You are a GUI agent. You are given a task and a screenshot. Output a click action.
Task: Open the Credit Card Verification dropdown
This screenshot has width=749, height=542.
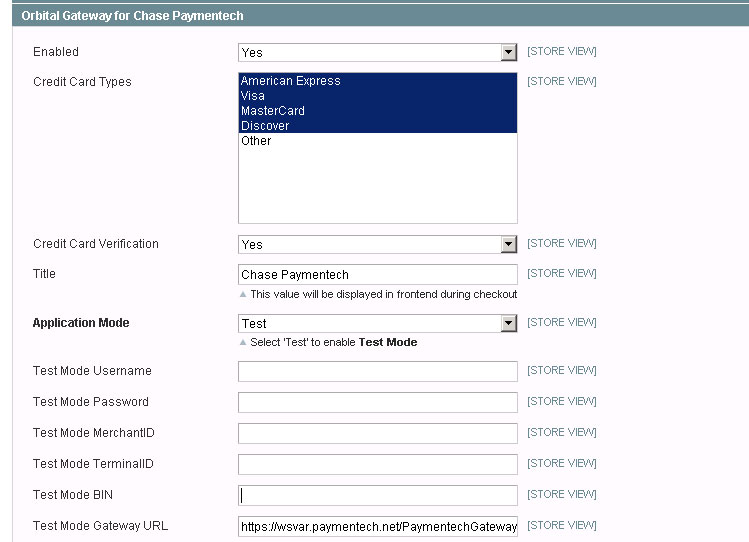377,244
